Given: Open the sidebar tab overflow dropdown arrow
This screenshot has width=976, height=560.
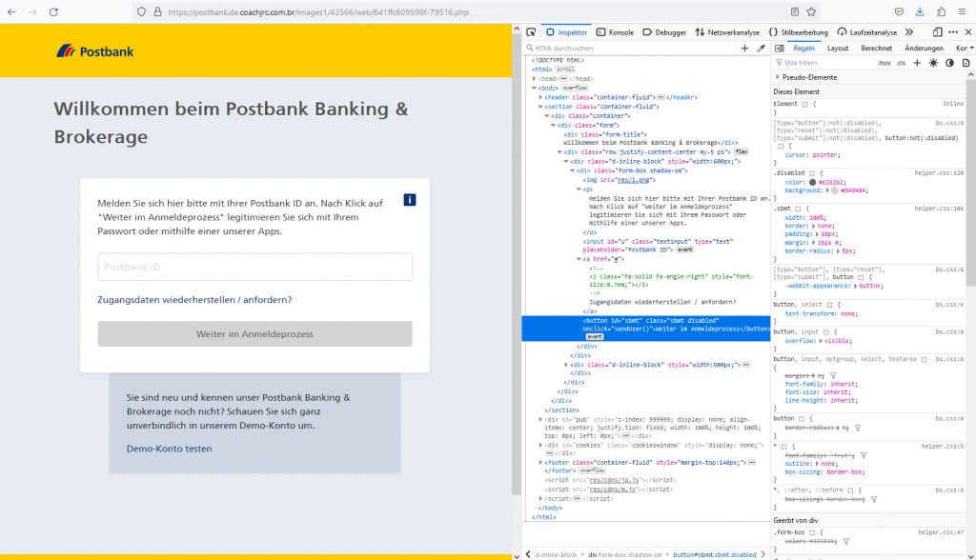Looking at the screenshot, I should 972,48.
